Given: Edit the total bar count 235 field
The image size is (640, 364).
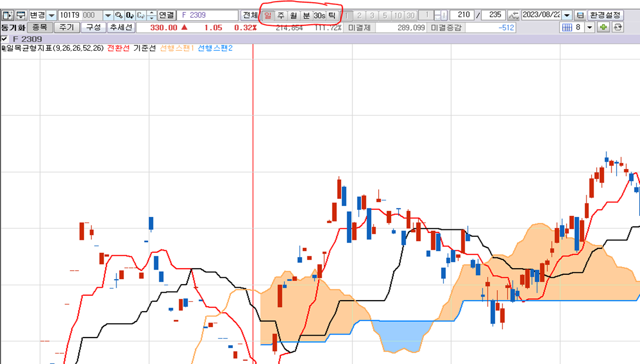Looking at the screenshot, I should click(494, 15).
